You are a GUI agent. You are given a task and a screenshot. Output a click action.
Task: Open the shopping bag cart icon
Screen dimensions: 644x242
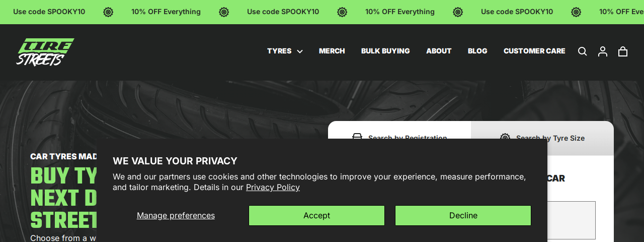[623, 51]
